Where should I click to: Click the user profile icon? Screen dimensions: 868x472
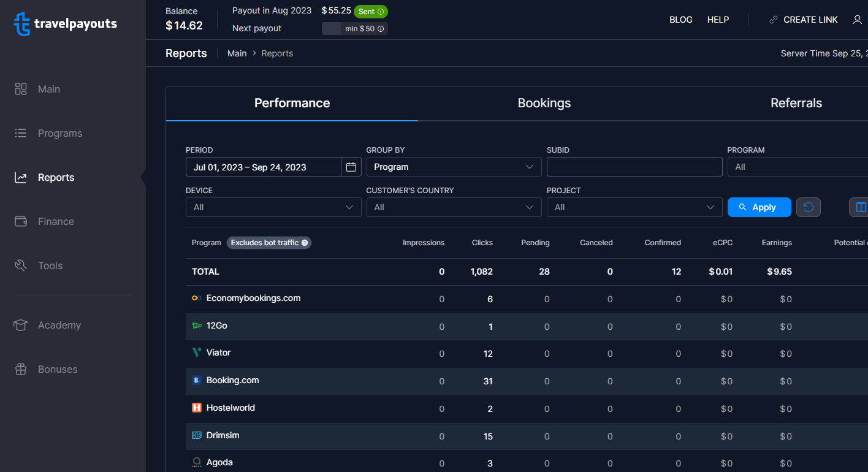pos(857,20)
